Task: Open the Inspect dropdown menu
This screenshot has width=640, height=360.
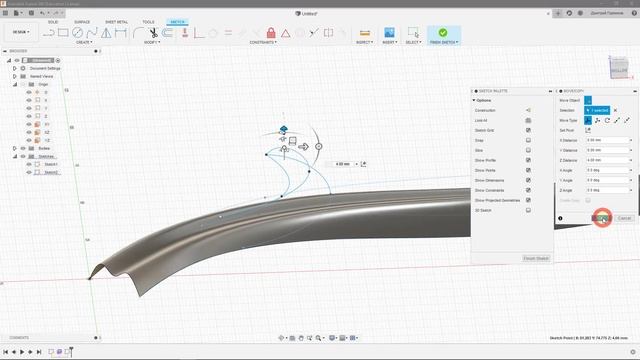Action: 364,42
